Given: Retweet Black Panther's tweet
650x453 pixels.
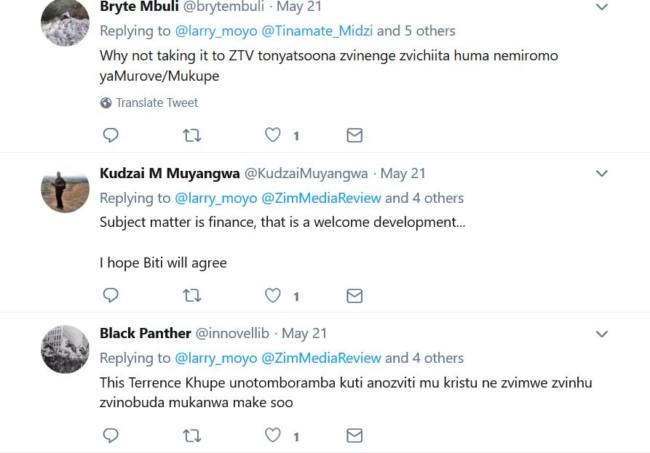Looking at the screenshot, I should [x=192, y=435].
